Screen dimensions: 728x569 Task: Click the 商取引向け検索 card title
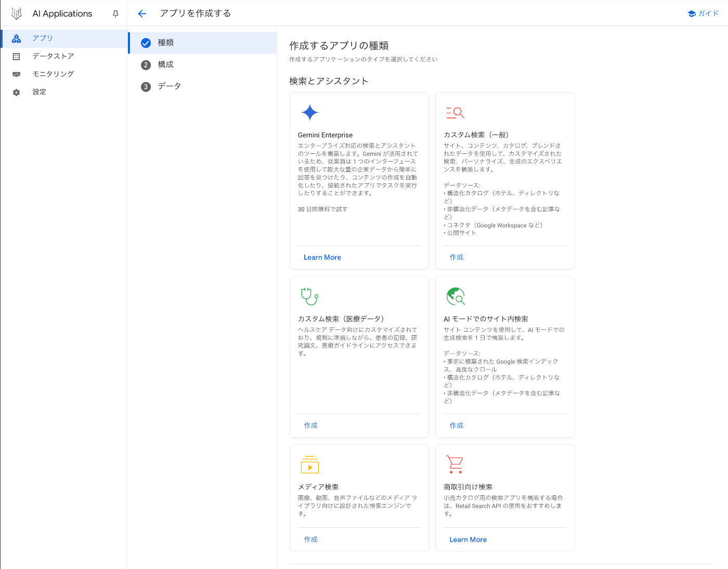click(x=468, y=487)
